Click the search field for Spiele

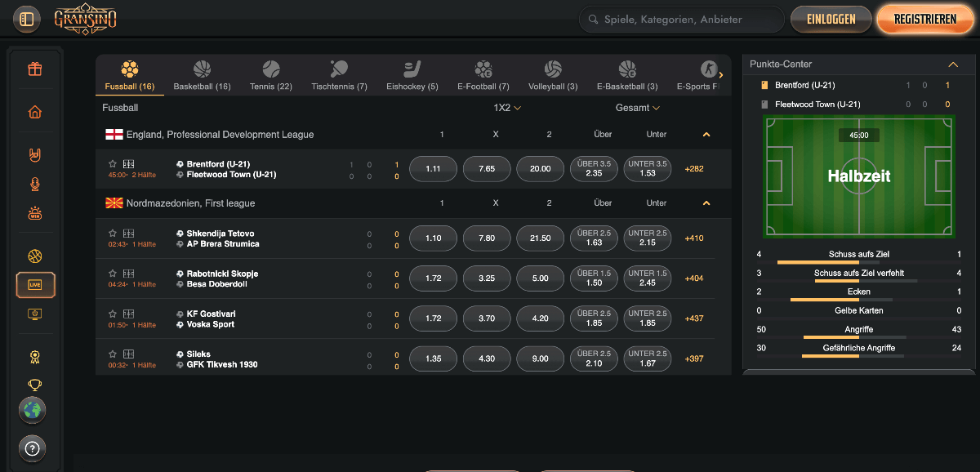point(682,20)
